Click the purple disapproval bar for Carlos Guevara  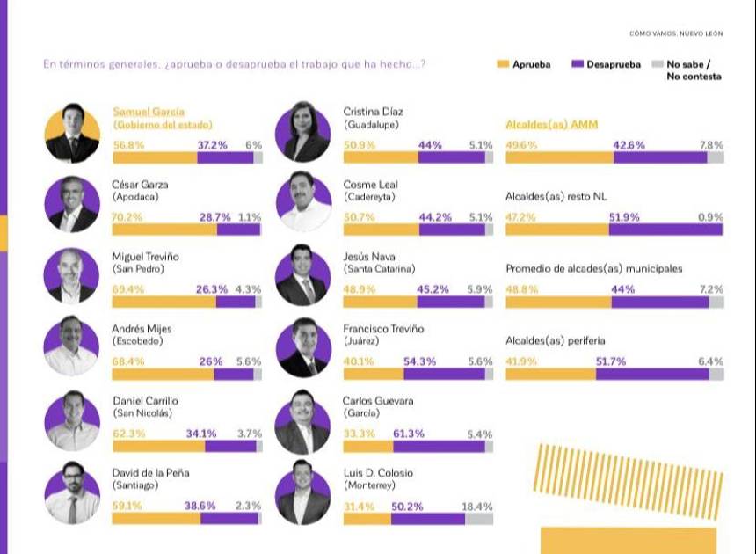(439, 446)
